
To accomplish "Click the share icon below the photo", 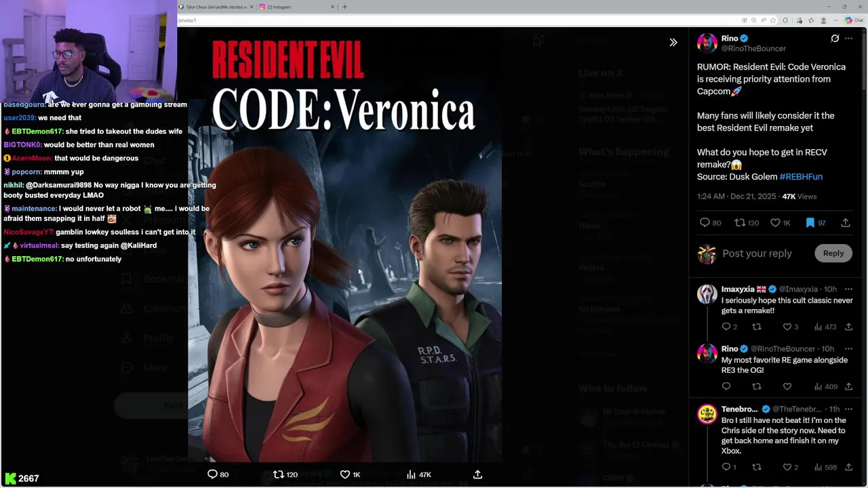I will click(477, 474).
